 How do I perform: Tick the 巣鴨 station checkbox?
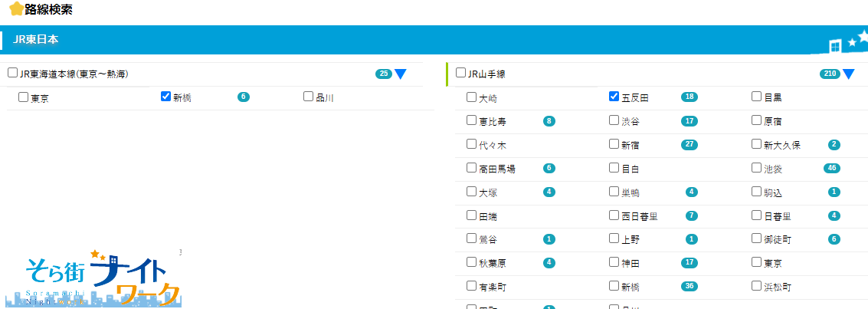pyautogui.click(x=614, y=191)
